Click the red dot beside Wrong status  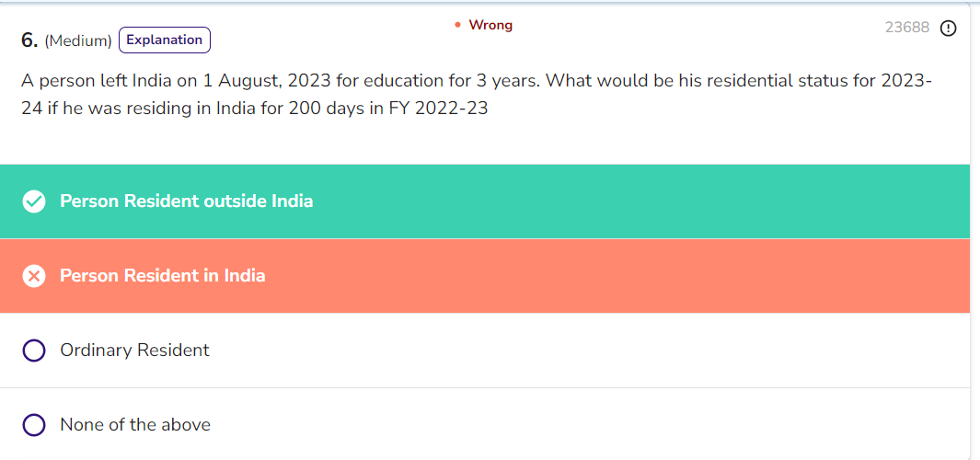[457, 25]
